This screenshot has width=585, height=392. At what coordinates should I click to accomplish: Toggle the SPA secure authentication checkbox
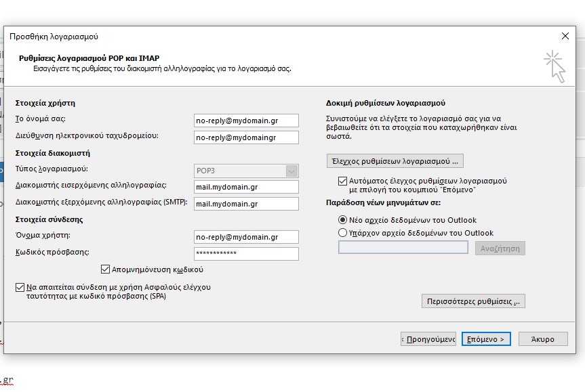click(x=20, y=287)
